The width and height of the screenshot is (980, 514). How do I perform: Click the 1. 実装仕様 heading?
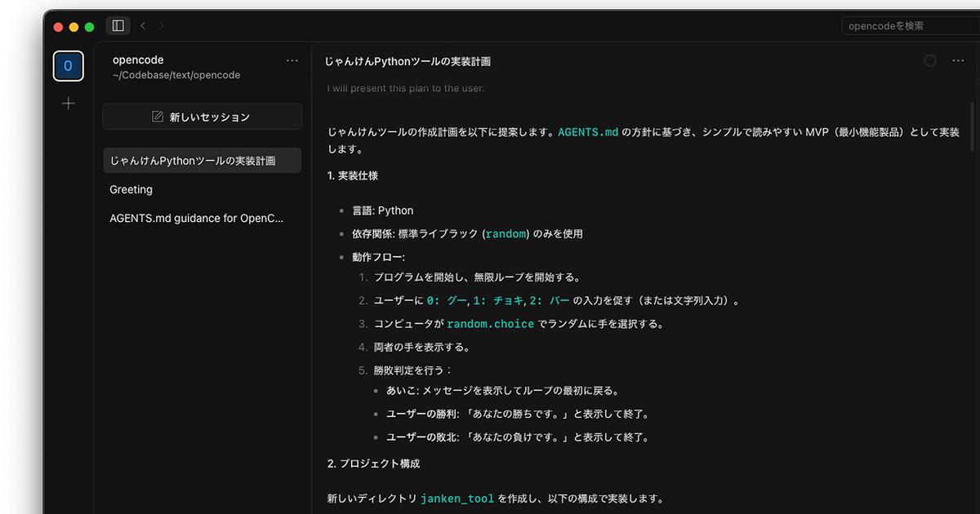(353, 175)
